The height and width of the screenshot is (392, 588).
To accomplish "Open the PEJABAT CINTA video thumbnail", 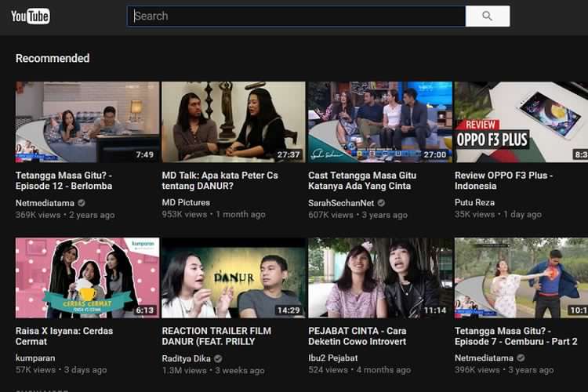I will click(379, 278).
